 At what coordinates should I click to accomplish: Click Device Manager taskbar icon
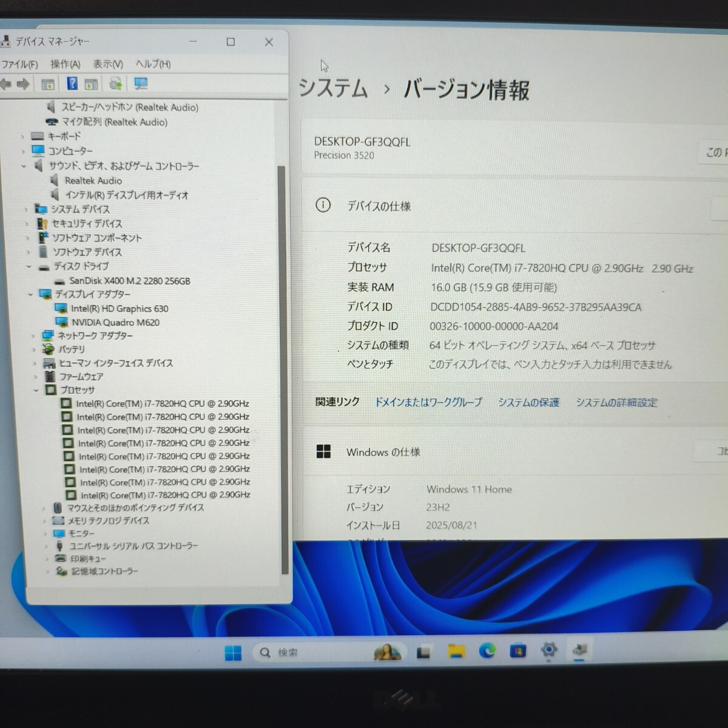coord(579,650)
